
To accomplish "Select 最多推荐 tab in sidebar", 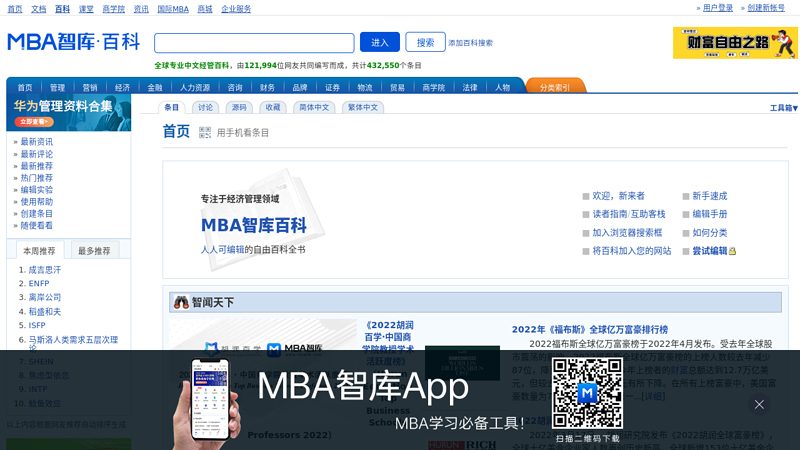I will [x=94, y=251].
